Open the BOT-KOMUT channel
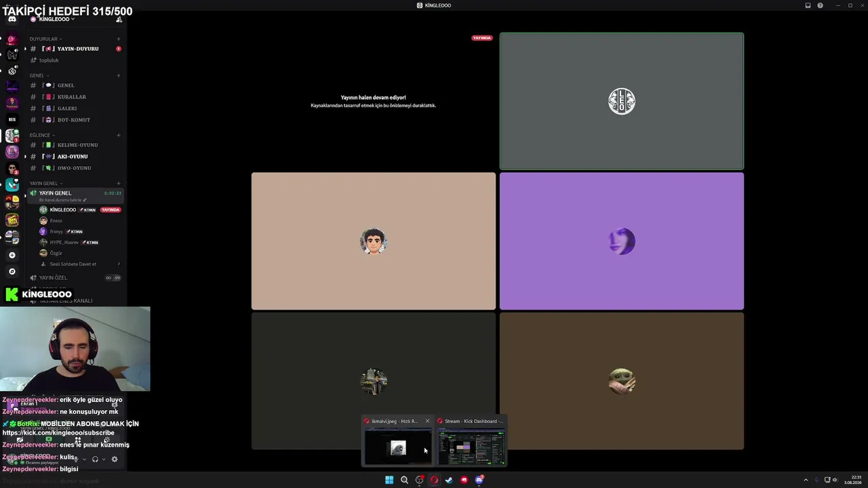 (76, 120)
